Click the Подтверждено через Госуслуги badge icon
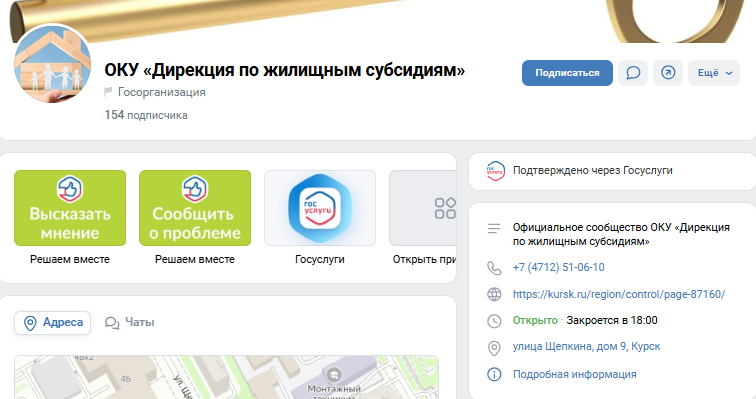 (495, 171)
